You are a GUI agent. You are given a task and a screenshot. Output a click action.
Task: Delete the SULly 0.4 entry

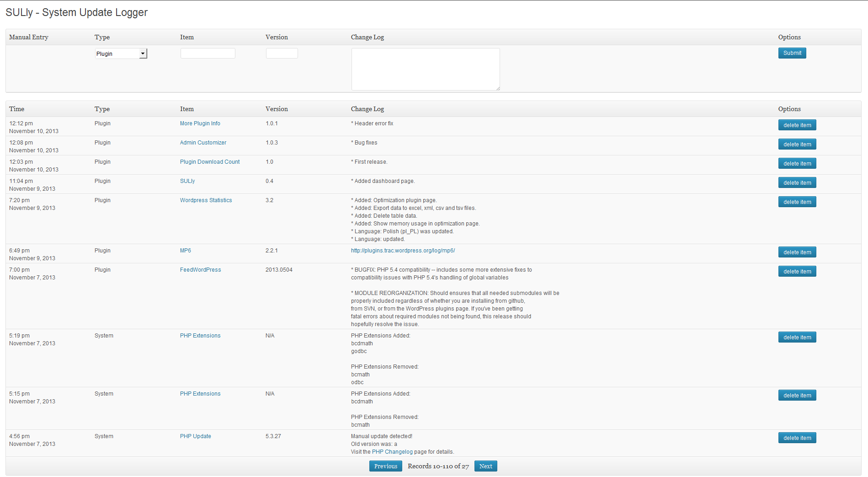tap(797, 183)
